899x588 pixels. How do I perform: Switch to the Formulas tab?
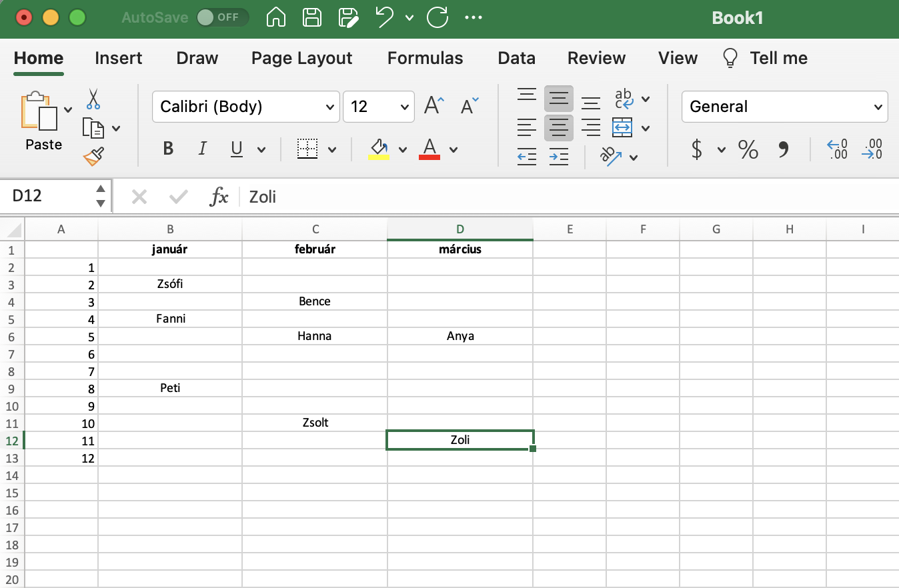click(x=425, y=58)
